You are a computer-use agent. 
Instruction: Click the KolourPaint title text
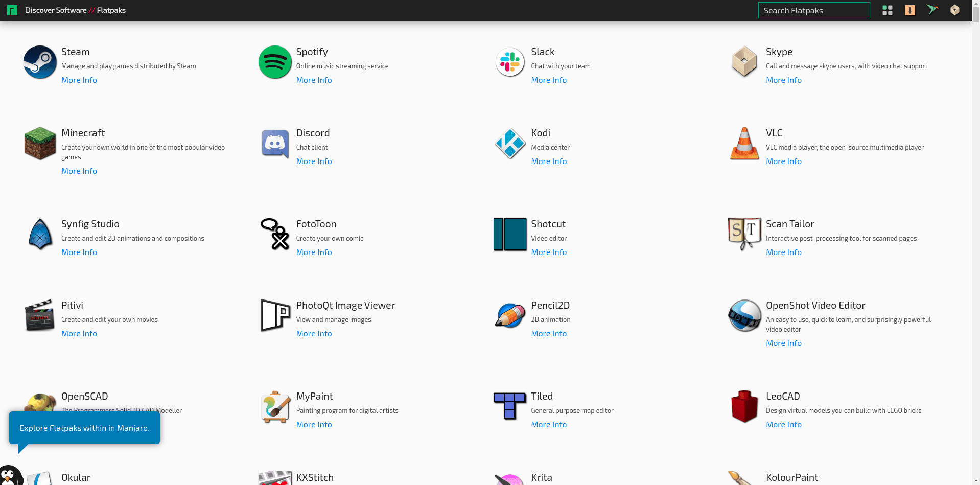pyautogui.click(x=792, y=478)
